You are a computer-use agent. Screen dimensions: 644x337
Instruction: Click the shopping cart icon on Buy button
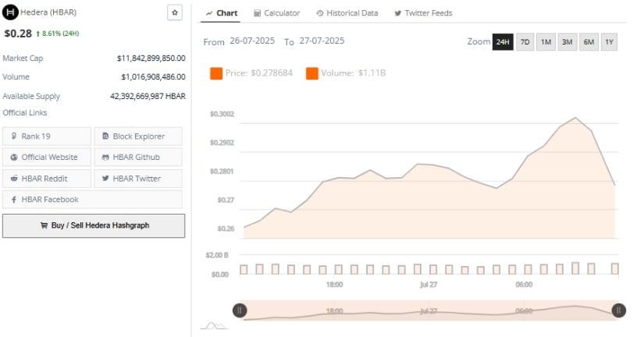click(x=44, y=225)
